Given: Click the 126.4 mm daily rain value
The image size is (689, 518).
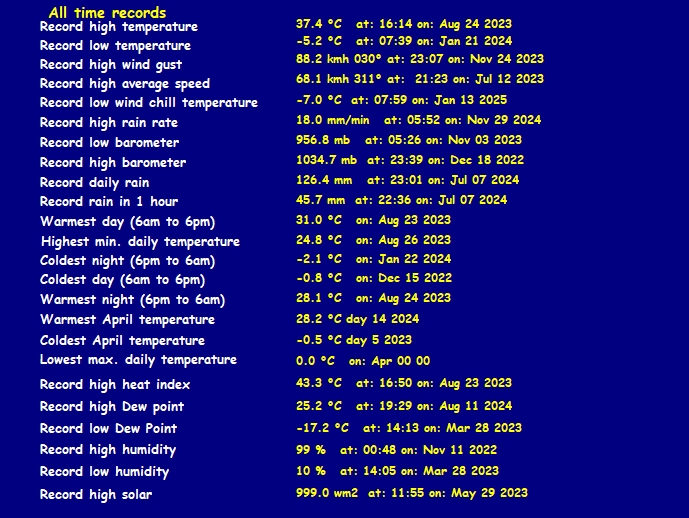Looking at the screenshot, I should (x=407, y=180).
